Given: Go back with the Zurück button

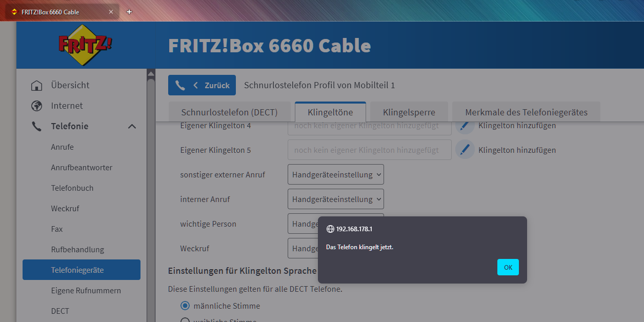Looking at the screenshot, I should pyautogui.click(x=202, y=85).
